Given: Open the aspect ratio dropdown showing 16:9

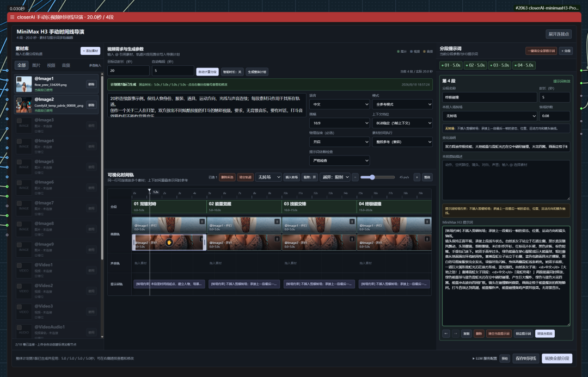Looking at the screenshot, I should pos(339,123).
